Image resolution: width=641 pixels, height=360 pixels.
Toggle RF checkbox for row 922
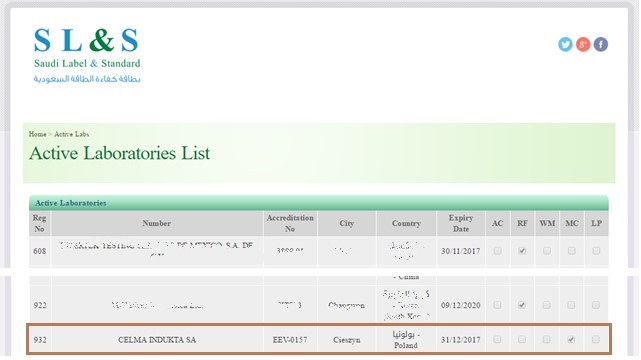(522, 305)
